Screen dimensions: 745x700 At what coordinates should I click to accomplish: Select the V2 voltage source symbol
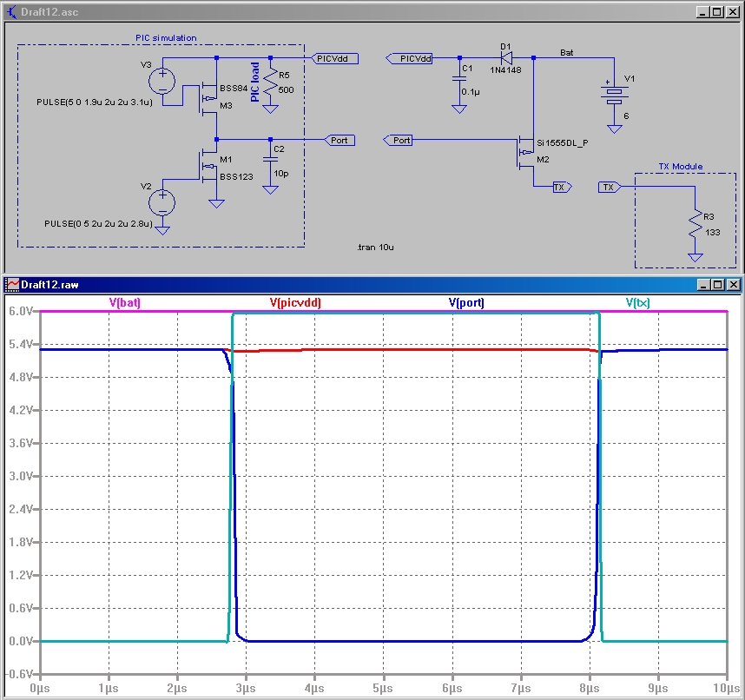162,203
